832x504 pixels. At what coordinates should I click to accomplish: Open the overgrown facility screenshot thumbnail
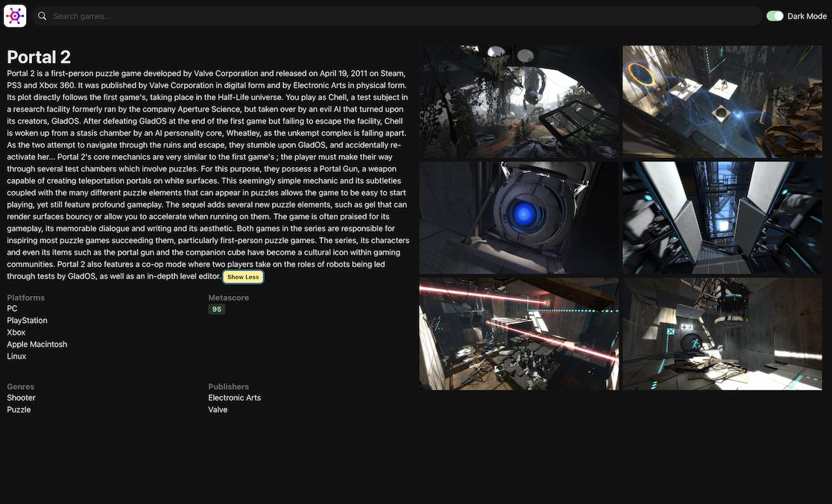point(519,101)
